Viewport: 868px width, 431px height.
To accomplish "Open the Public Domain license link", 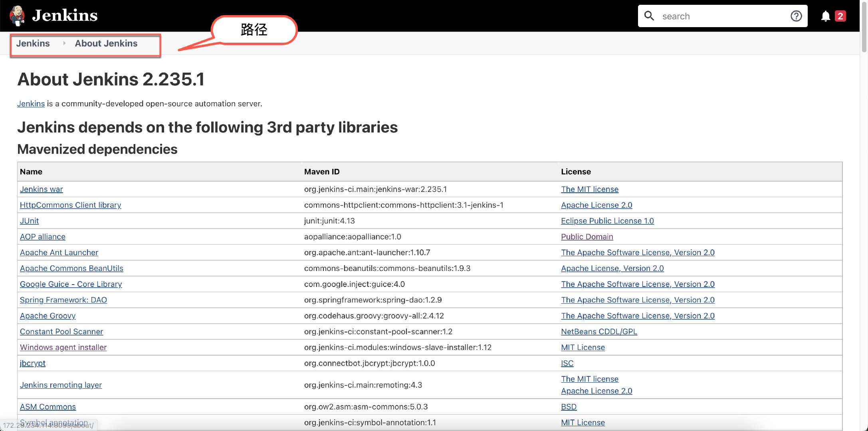I will pyautogui.click(x=587, y=236).
